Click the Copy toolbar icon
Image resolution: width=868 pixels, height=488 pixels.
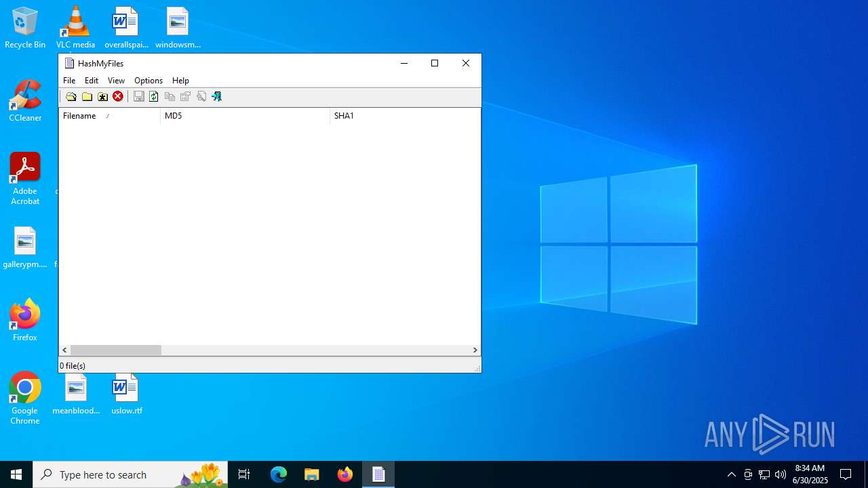pyautogui.click(x=170, y=96)
